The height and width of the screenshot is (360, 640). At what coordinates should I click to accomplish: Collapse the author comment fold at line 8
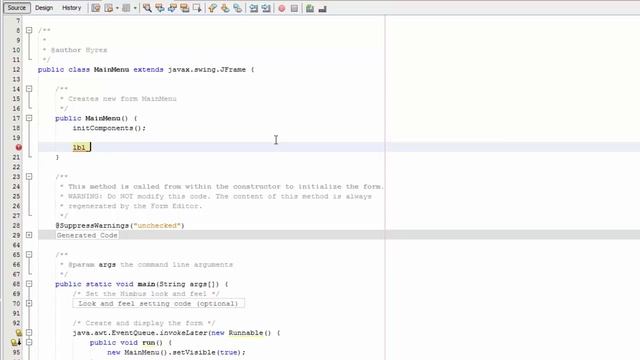[x=29, y=30]
